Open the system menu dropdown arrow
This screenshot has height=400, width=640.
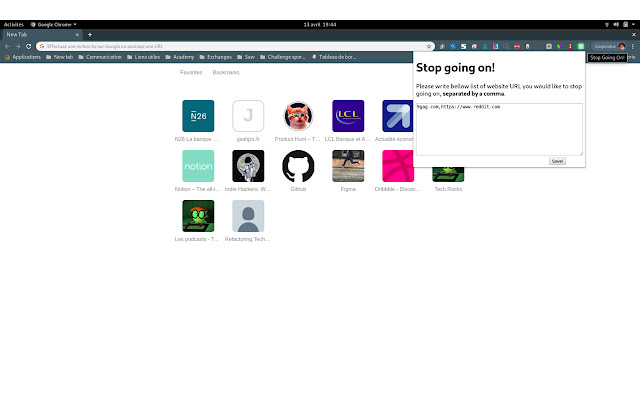(x=633, y=24)
